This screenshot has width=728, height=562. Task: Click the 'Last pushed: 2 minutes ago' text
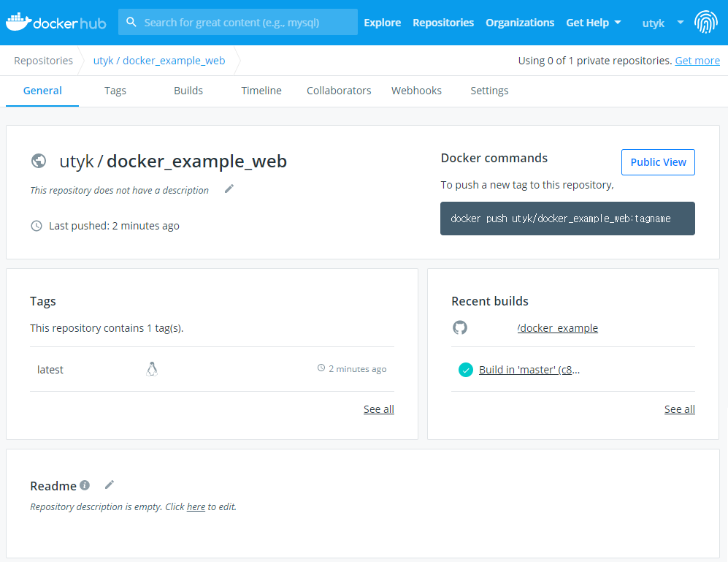114,226
